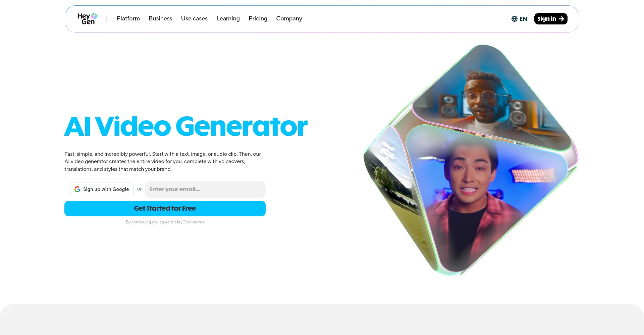Focus the Enter your email field
644x335 pixels.
(205, 189)
